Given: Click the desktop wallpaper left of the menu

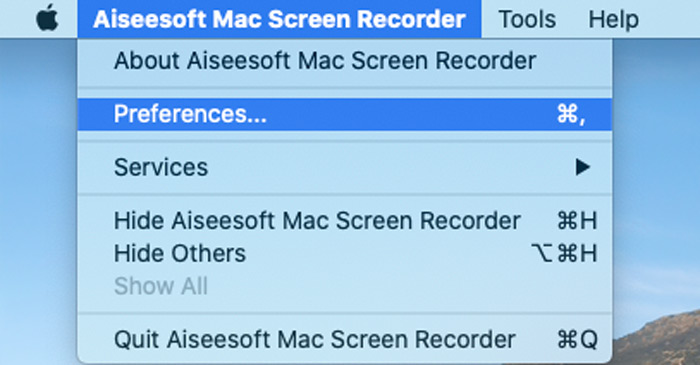Looking at the screenshot, I should [x=38, y=201].
